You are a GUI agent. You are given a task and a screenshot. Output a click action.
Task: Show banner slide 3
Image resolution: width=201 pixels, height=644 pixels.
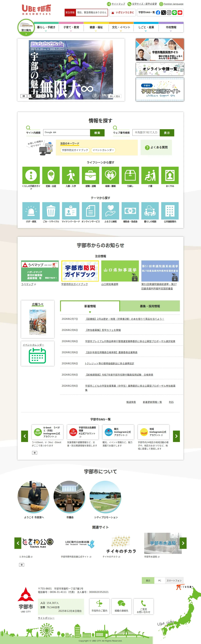[x=38, y=96]
